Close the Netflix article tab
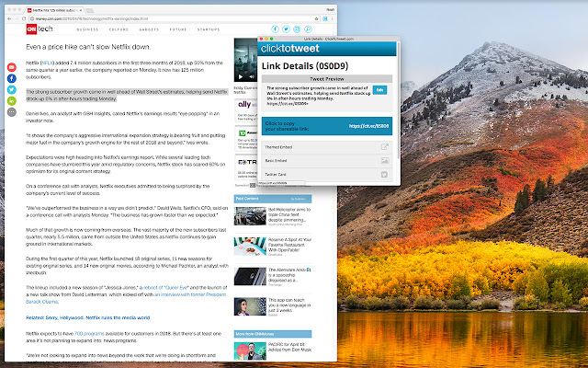588x368 pixels. pos(81,10)
